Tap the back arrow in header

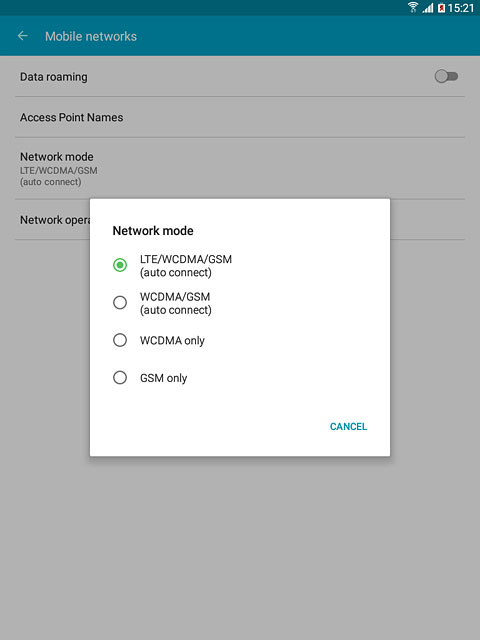[x=23, y=36]
